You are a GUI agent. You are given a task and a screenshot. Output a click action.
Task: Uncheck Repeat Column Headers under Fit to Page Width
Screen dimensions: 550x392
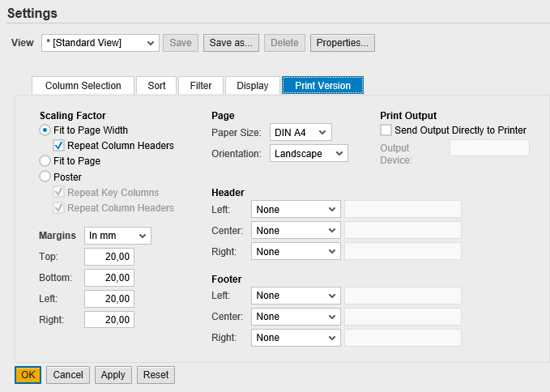(58, 146)
